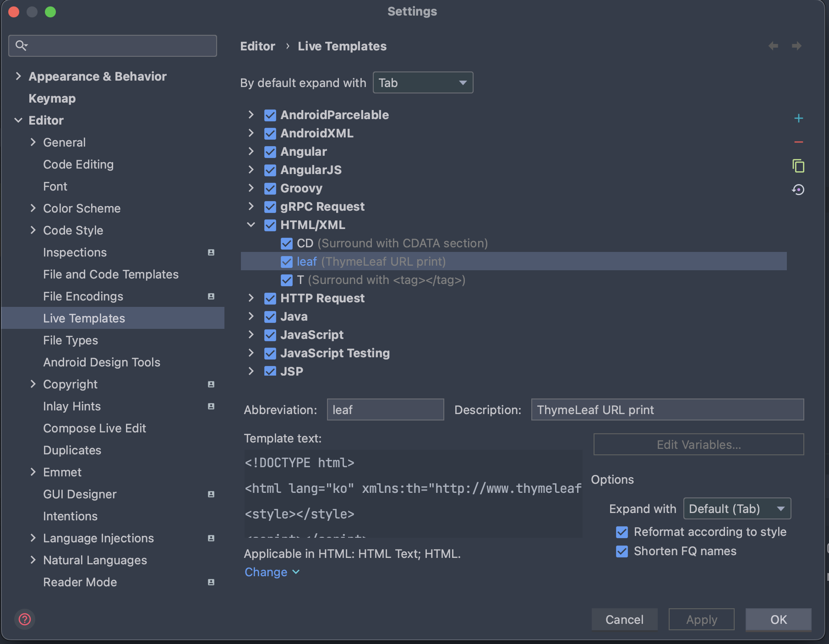829x644 pixels.
Task: Select Android Design Tools page
Action: [102, 362]
